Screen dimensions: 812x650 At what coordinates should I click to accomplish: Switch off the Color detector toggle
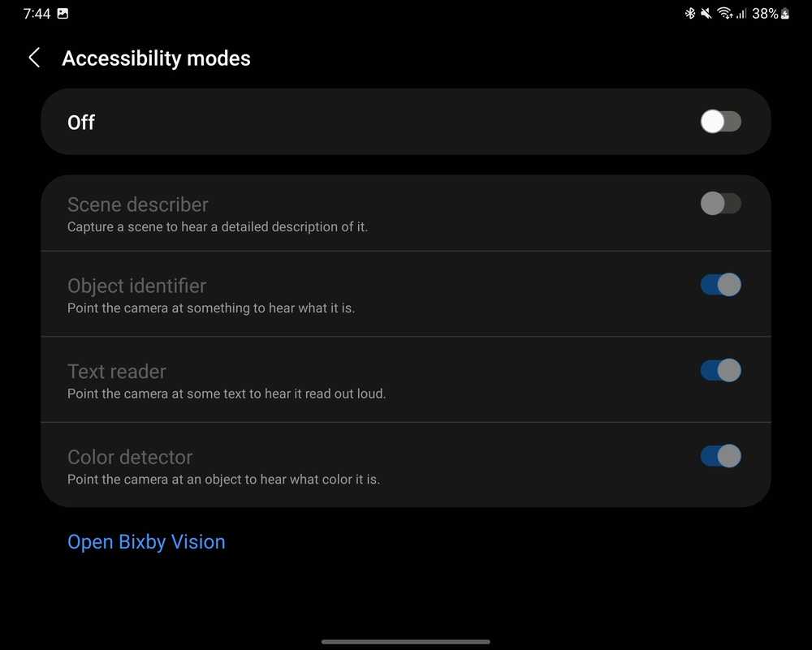tap(720, 455)
